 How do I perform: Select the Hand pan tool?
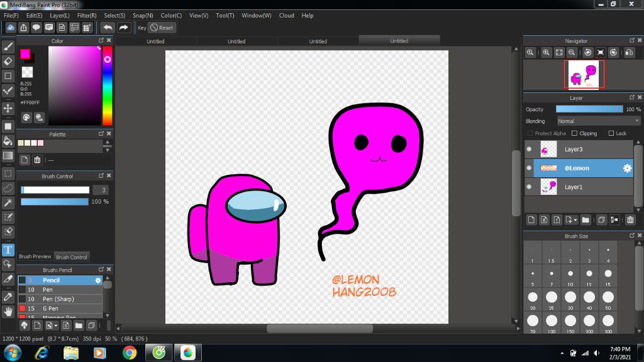point(8,312)
